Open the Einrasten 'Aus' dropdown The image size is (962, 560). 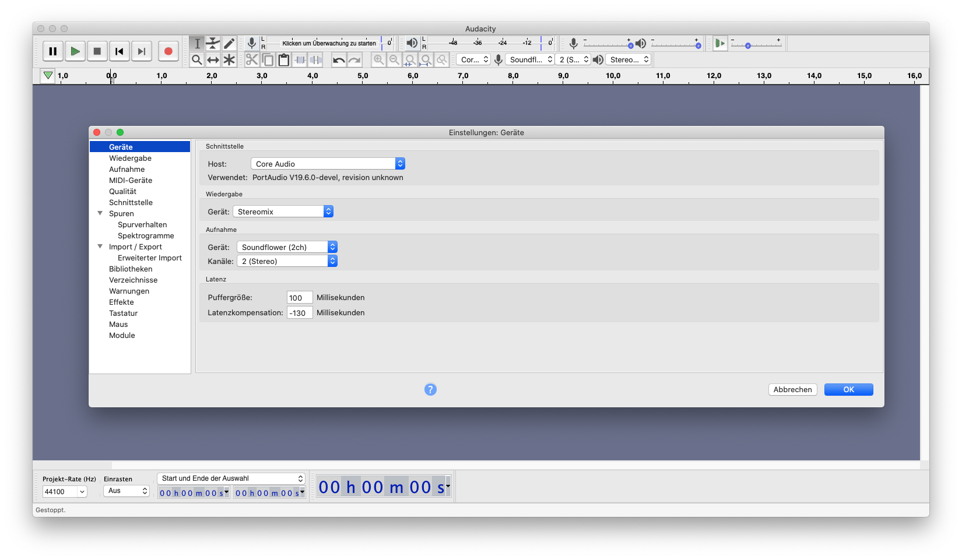[x=127, y=491]
